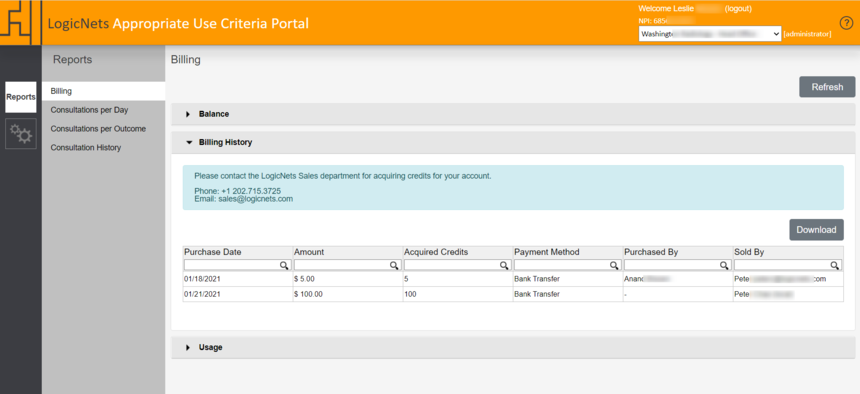Open the settings gears sidebar icon
Viewport: 860px width, 394px height.
click(21, 133)
